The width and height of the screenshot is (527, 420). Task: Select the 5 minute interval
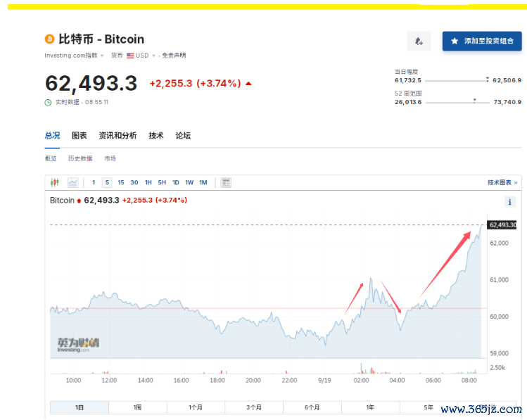[107, 182]
